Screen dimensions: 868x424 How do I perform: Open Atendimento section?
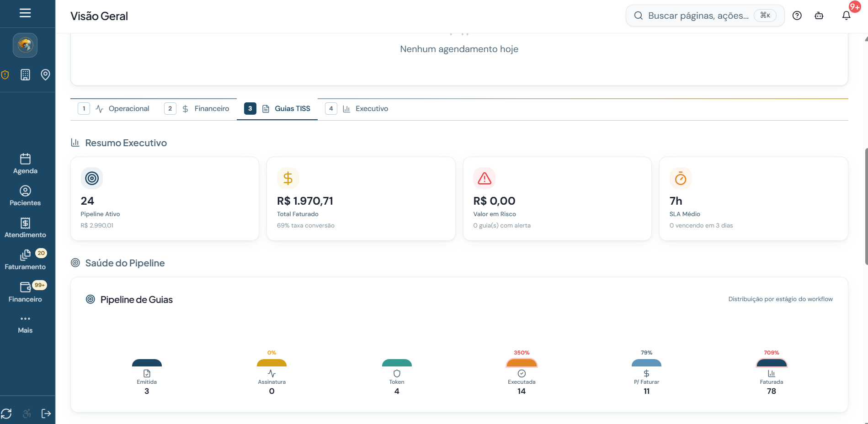[25, 228]
